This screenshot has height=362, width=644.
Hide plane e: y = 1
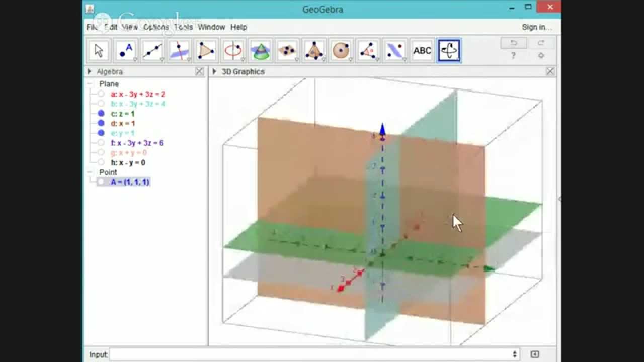point(101,133)
